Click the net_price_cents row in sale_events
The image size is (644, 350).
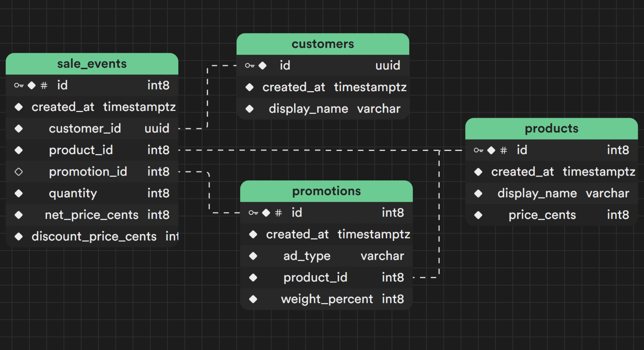(x=92, y=215)
